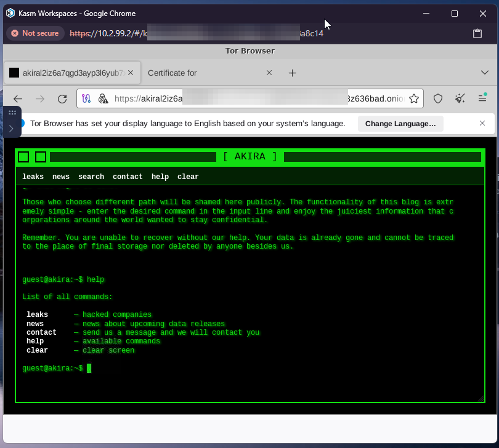Viewport: 499px width, 448px height.
Task: Open news in the AKIRA menu bar
Action: pos(61,177)
